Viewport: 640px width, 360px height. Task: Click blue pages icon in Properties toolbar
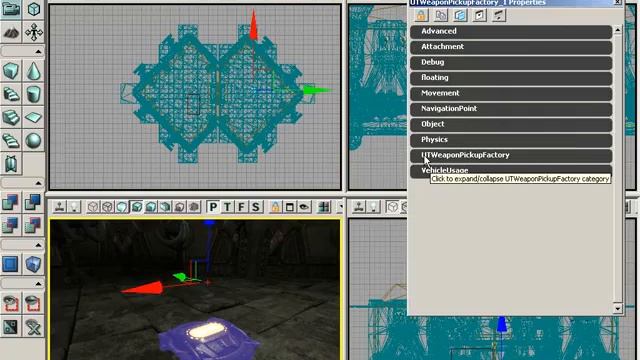460,16
